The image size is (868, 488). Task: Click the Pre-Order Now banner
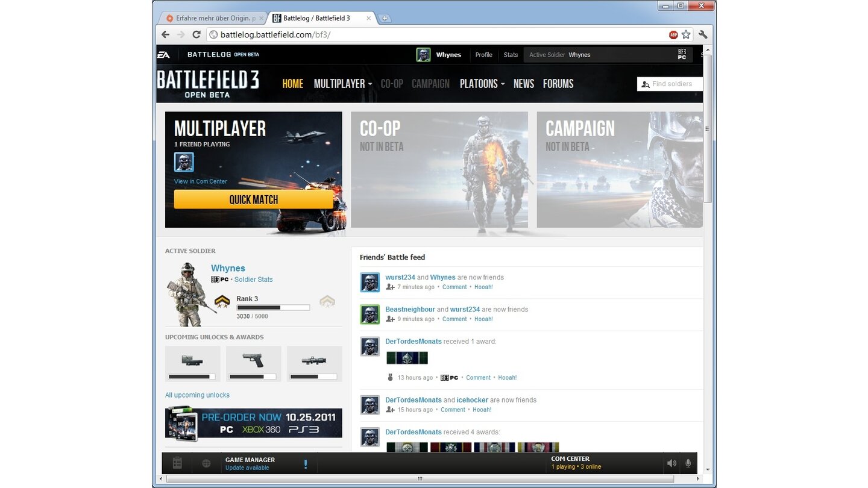(253, 423)
